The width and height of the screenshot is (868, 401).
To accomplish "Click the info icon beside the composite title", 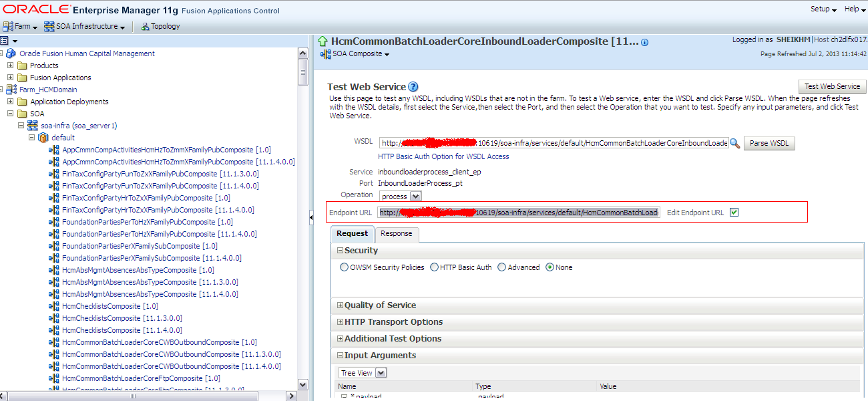I will 643,40.
